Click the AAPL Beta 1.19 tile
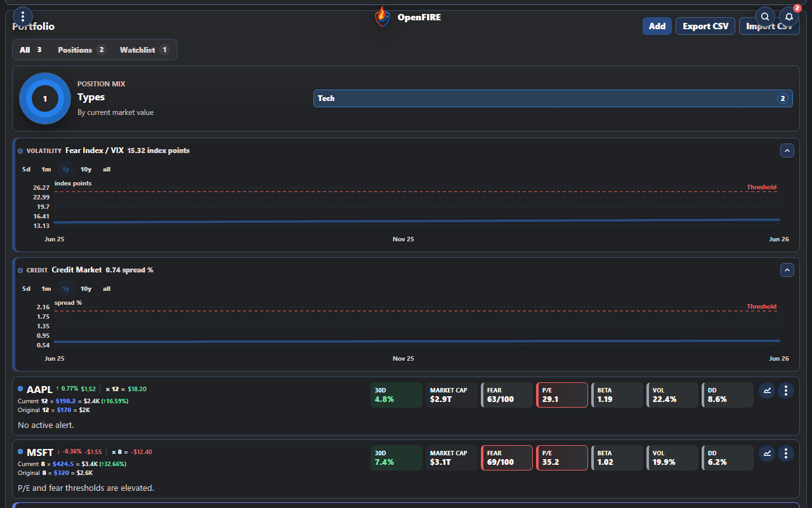This screenshot has width=812, height=508. [x=617, y=395]
